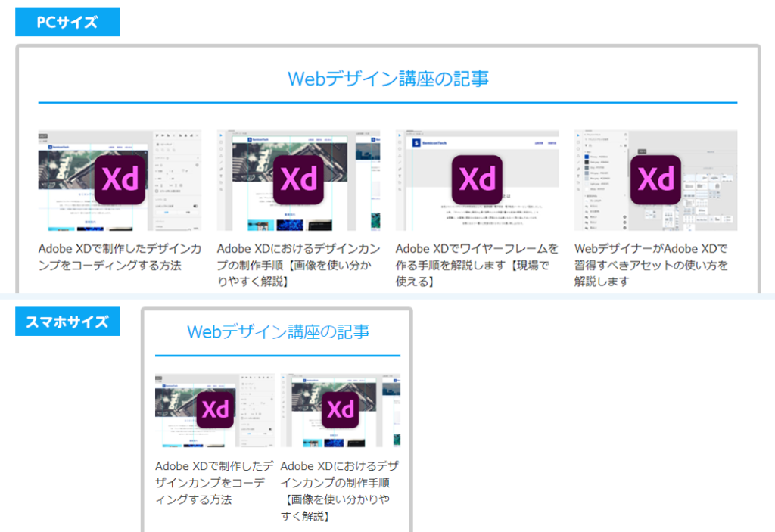Open PC article link デザインカンプをコーディングする方法
The image size is (775, 532).
(120, 257)
